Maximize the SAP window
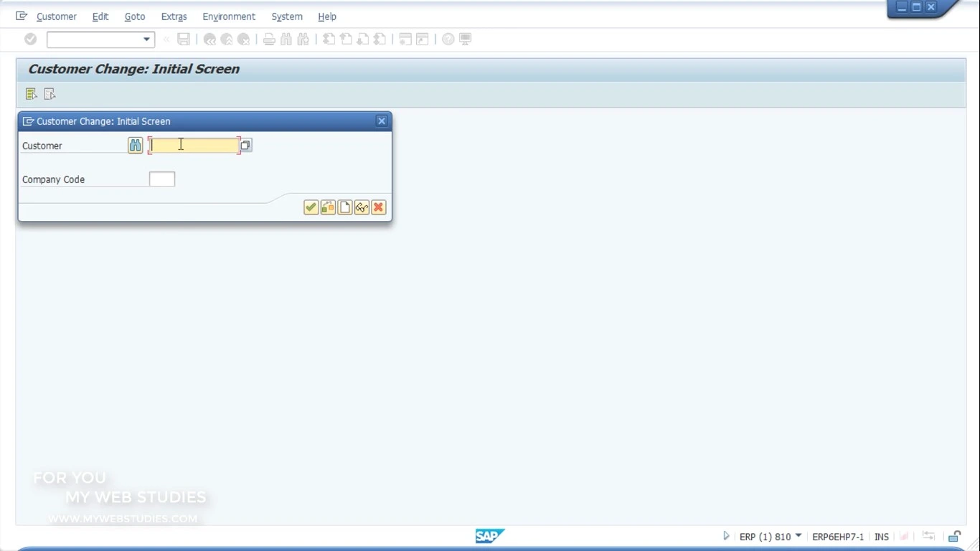The width and height of the screenshot is (980, 551). point(916,7)
